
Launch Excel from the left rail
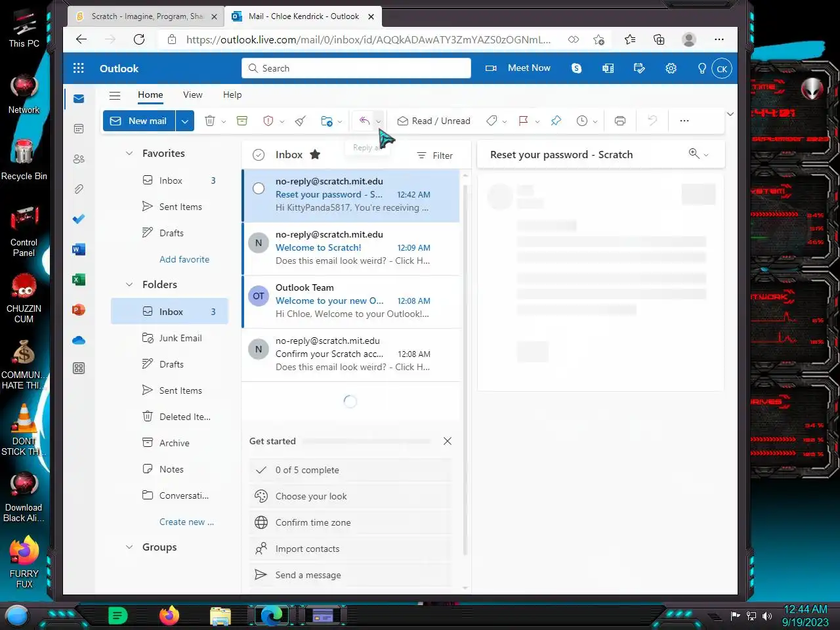79,280
